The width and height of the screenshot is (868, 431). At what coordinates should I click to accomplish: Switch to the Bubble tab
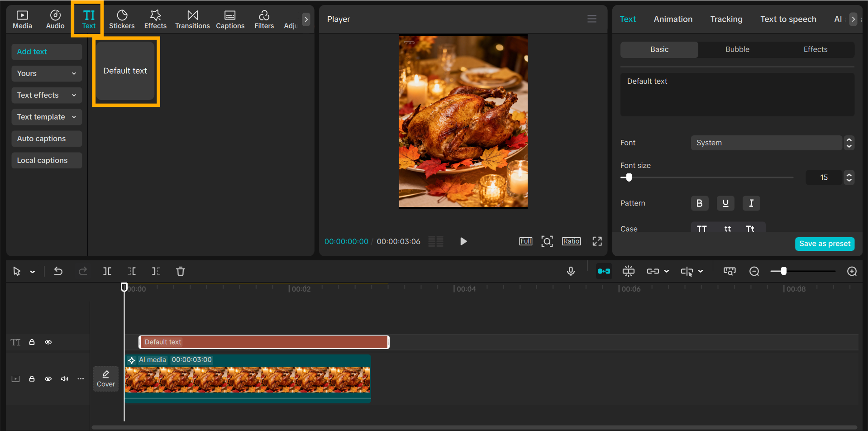[x=737, y=49]
